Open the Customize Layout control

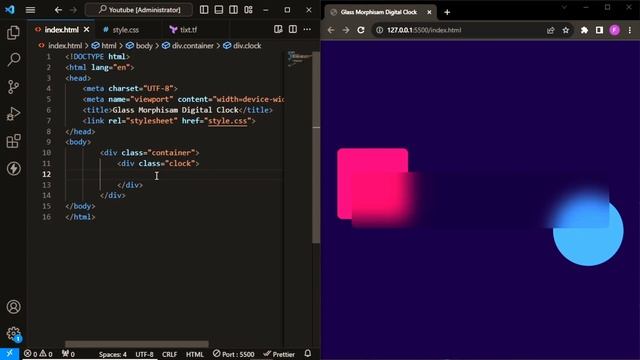248,10
